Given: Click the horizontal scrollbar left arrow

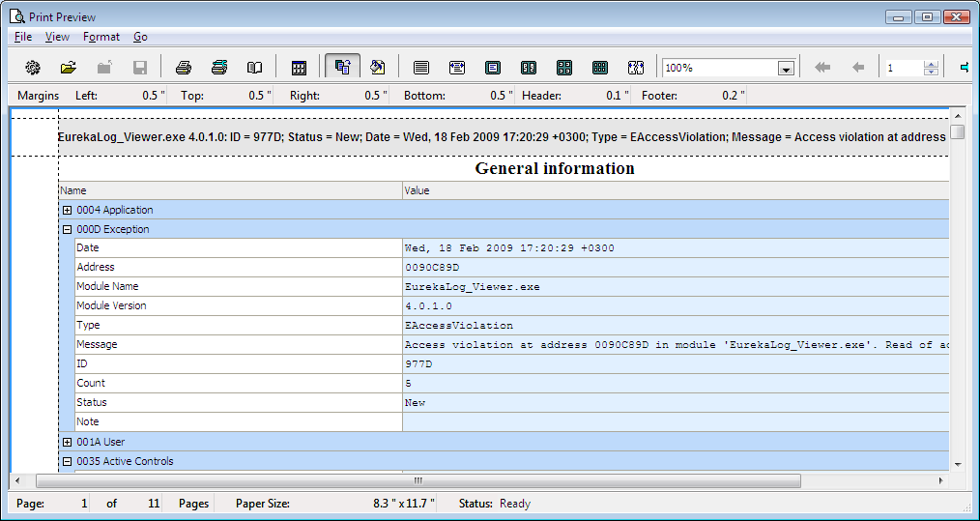Looking at the screenshot, I should pyautogui.click(x=17, y=480).
